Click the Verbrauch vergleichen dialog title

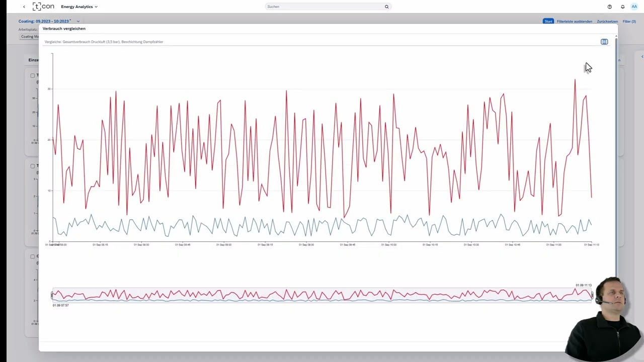(x=64, y=29)
